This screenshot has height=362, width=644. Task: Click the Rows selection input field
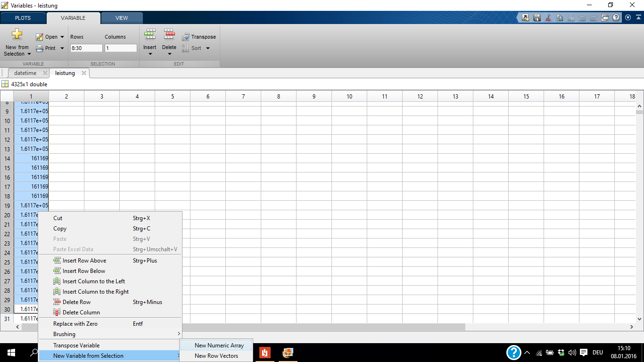tap(86, 48)
